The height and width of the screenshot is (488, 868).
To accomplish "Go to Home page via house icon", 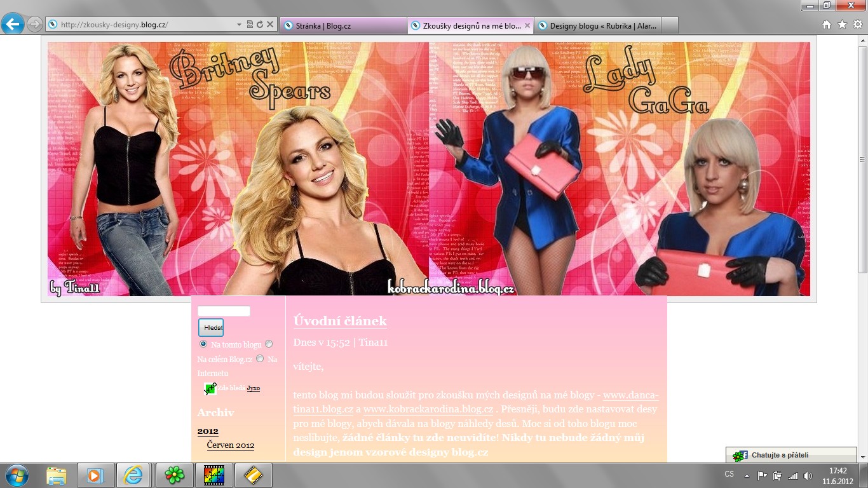I will tap(827, 25).
